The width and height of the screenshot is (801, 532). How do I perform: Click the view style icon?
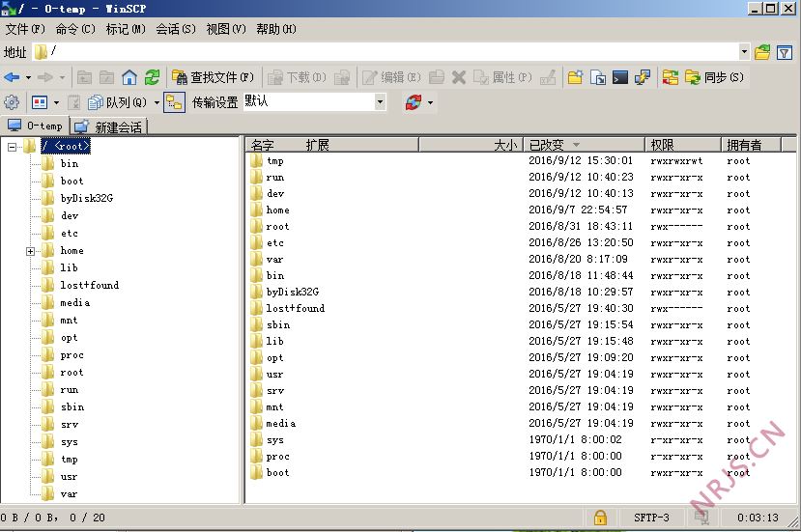click(40, 102)
